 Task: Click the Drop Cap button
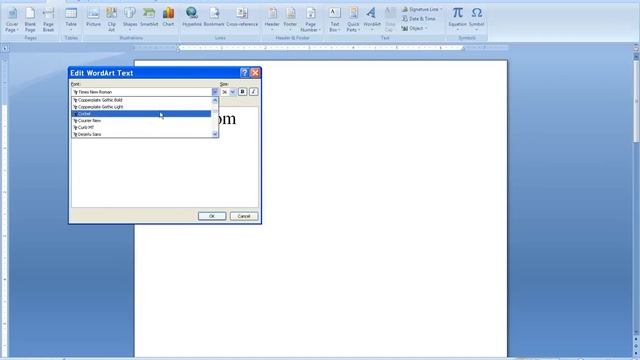[390, 20]
